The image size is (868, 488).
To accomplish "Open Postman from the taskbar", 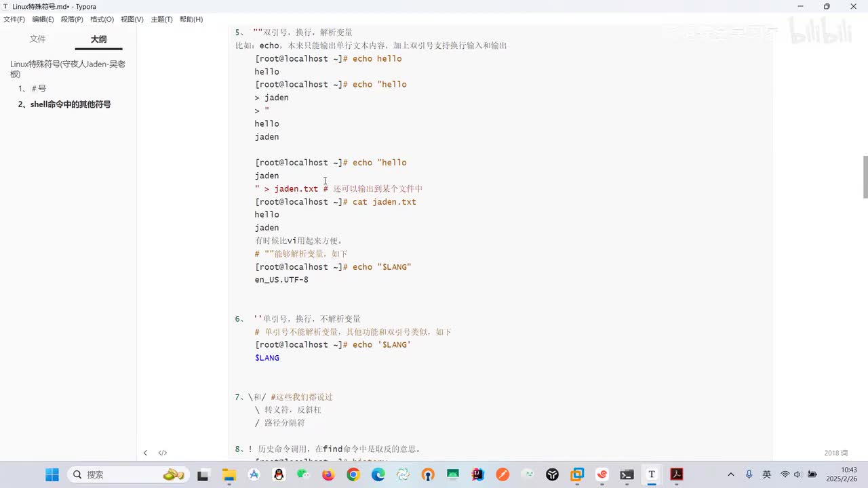I will pos(502,474).
